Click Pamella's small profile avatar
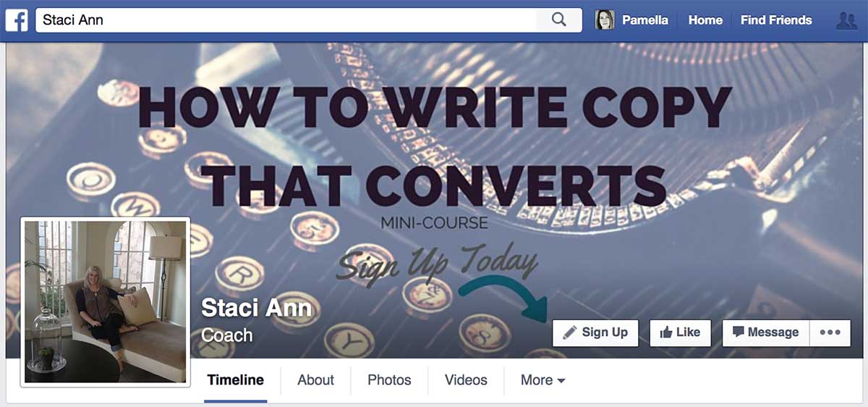 [605, 20]
